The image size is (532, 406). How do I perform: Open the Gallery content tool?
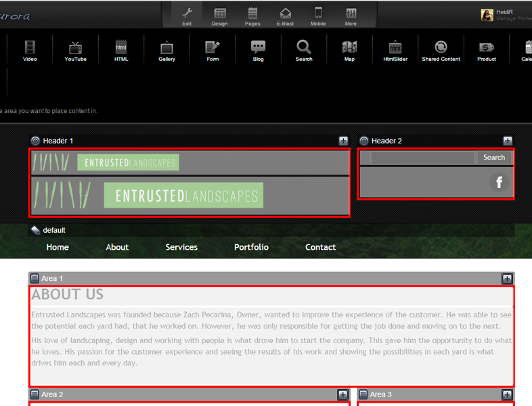[167, 51]
